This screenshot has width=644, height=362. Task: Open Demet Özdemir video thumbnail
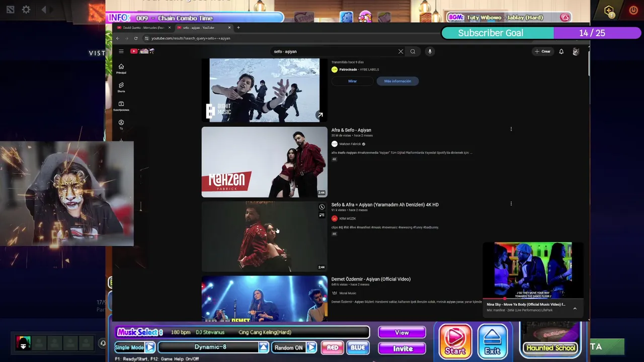coord(264,299)
